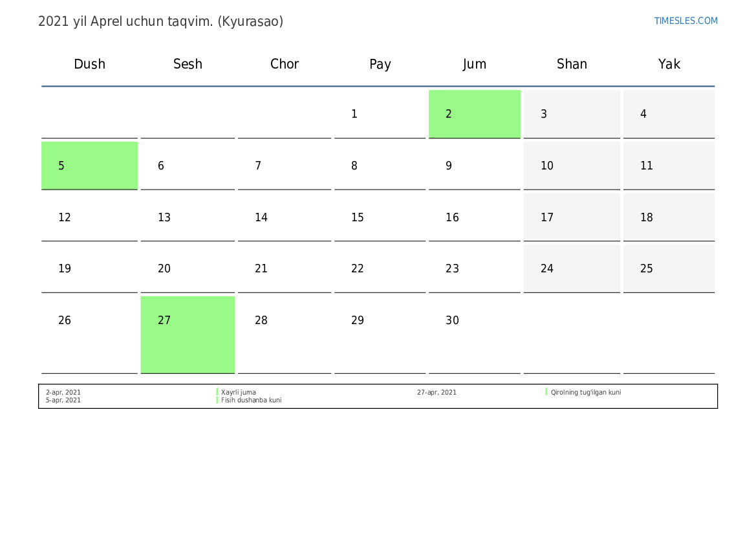Click date 21 in the calendar
Screen dimensions: 756x535
click(x=285, y=268)
